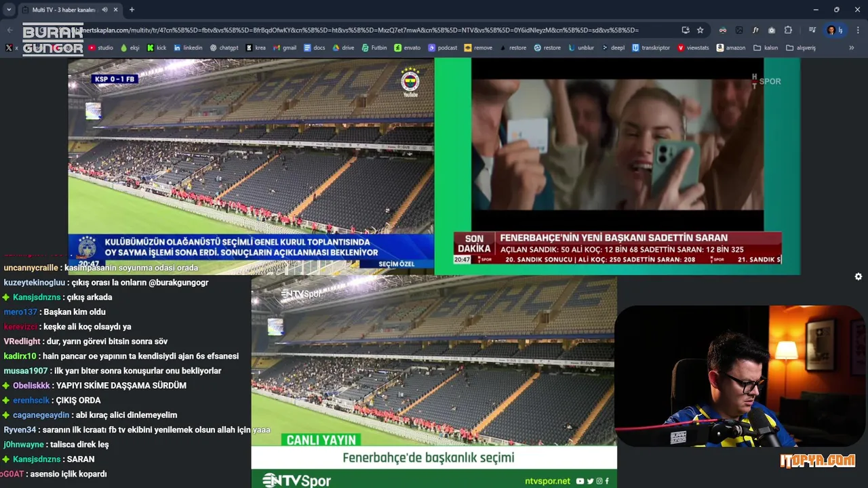Open the podcast bookmark
The height and width of the screenshot is (488, 868).
click(x=442, y=48)
